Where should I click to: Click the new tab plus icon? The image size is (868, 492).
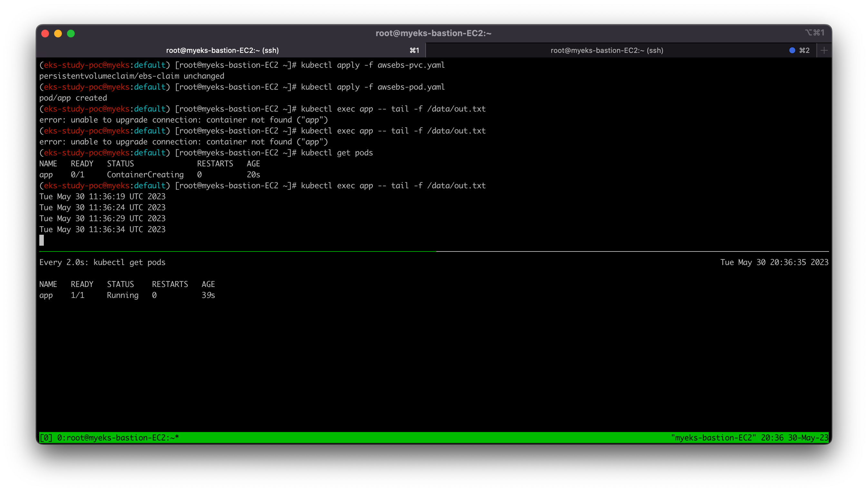point(824,50)
